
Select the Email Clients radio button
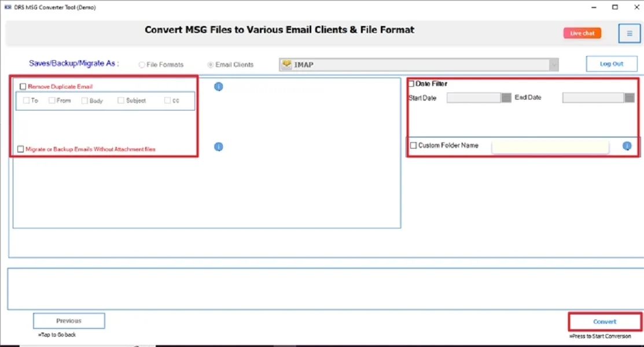point(211,65)
